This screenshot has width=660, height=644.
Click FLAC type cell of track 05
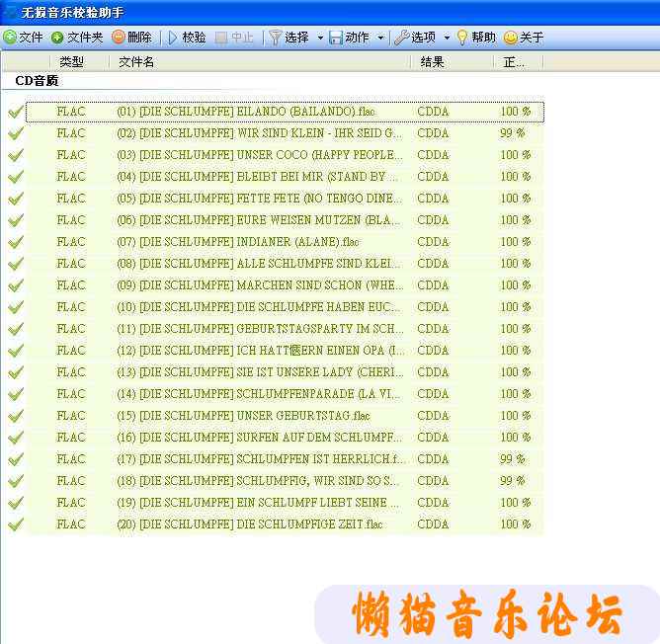coord(71,199)
